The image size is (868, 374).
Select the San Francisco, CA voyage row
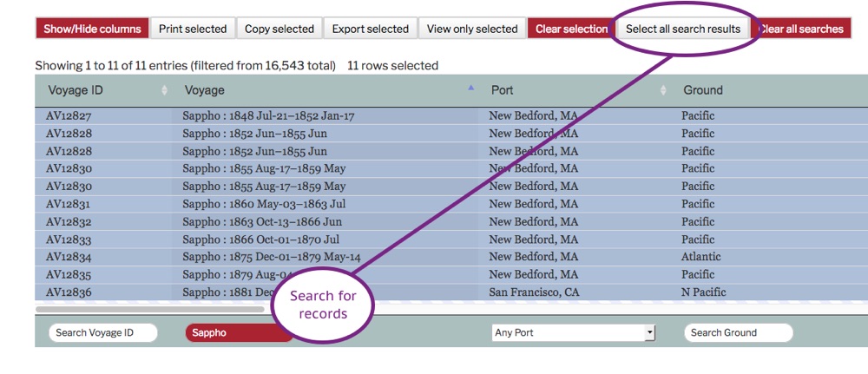coord(534,292)
